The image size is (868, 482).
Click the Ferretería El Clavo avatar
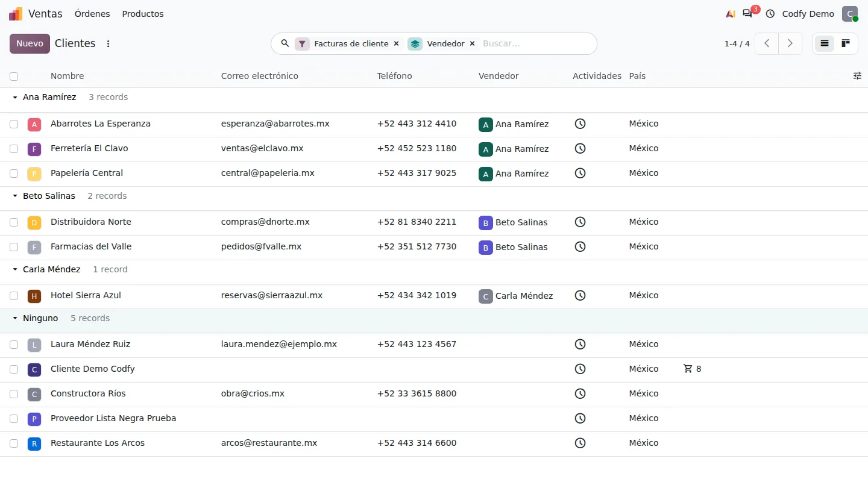click(x=34, y=149)
